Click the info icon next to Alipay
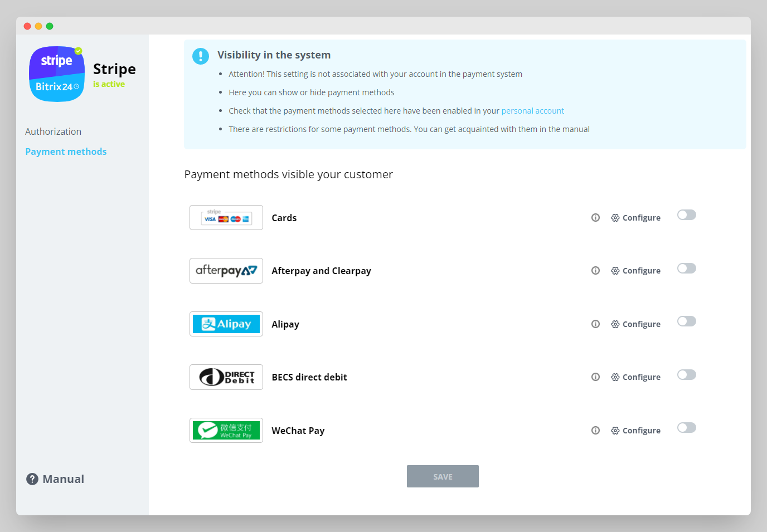 595,324
